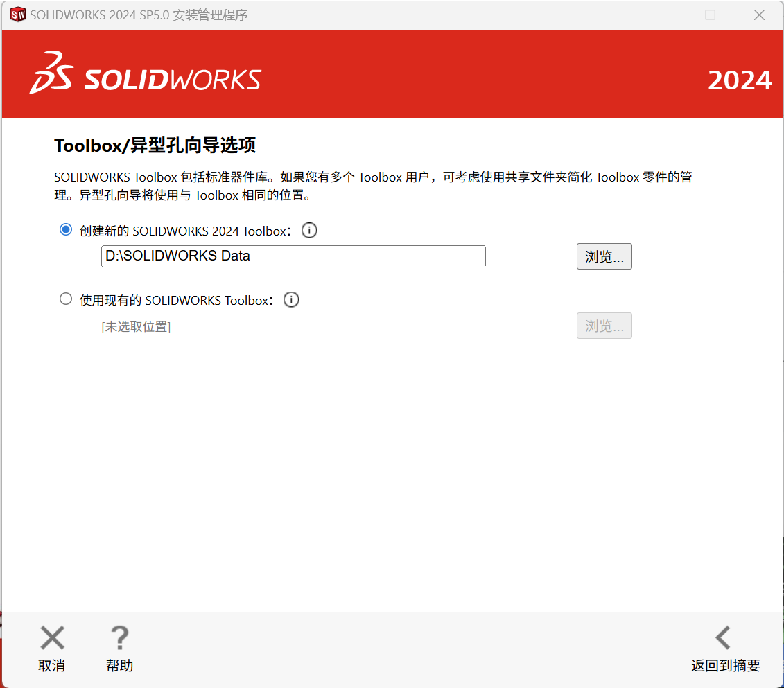Click the window title SOLIDWORKS 2024 SP5.0 安装管理程序
This screenshot has height=688, width=784.
pyautogui.click(x=139, y=15)
